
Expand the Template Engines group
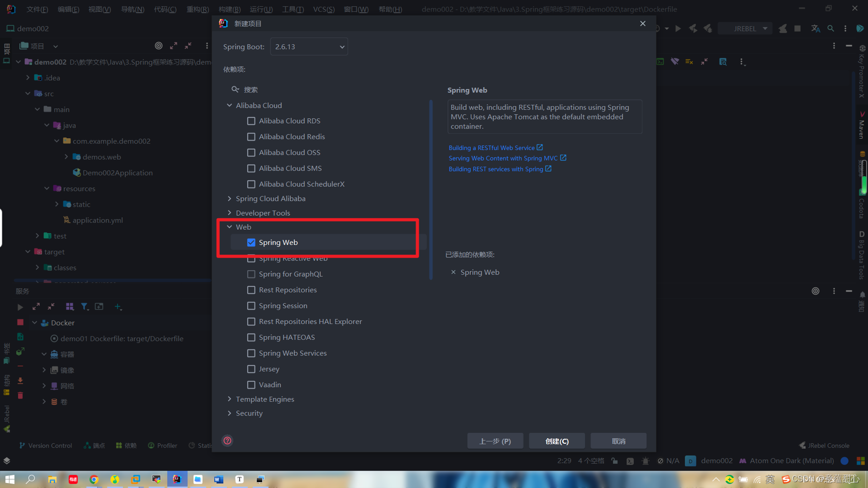[229, 399]
